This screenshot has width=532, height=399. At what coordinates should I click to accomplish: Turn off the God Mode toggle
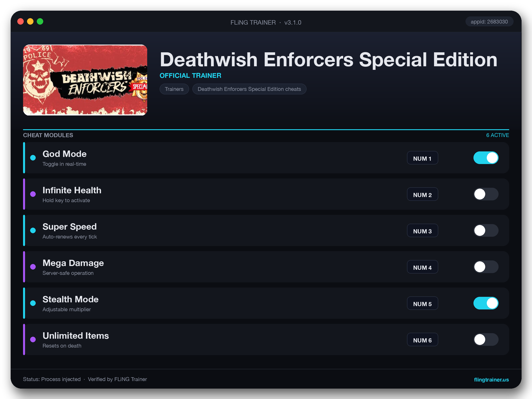(486, 158)
